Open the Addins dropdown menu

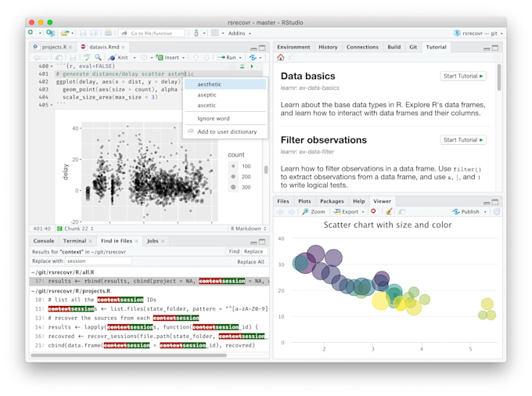(239, 33)
